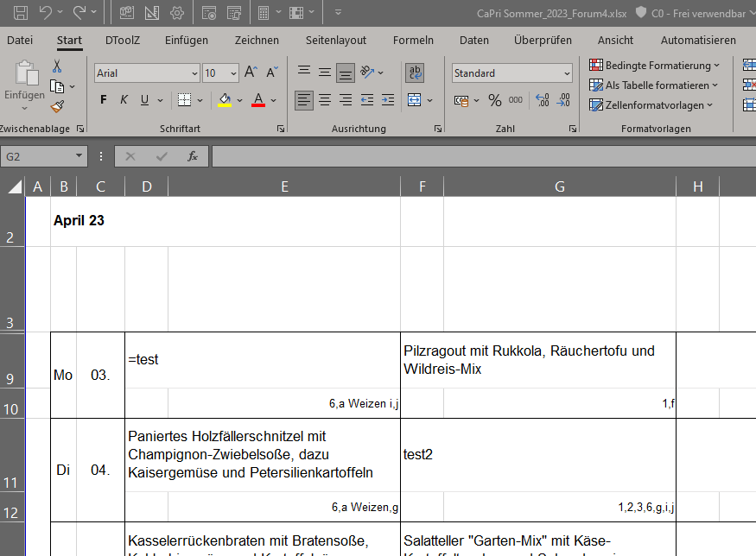756x556 pixels.
Task: Increase the cell indent
Action: pos(388,100)
